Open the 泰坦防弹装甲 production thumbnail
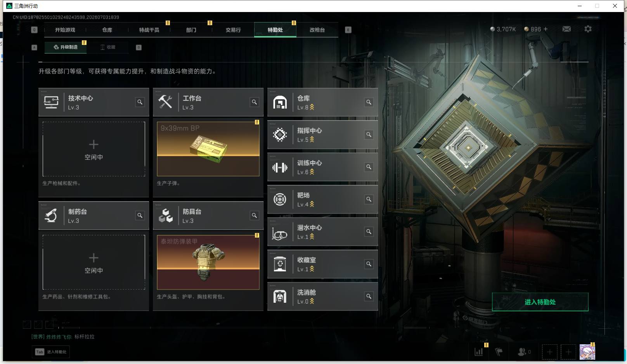Image resolution: width=627 pixels, height=364 pixels. pos(208,262)
